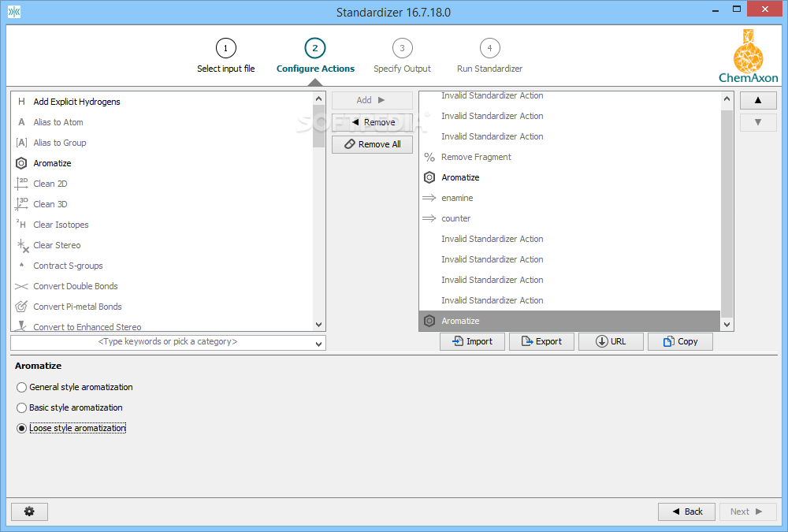Select the counter action text
The height and width of the screenshot is (532, 788).
(x=455, y=218)
